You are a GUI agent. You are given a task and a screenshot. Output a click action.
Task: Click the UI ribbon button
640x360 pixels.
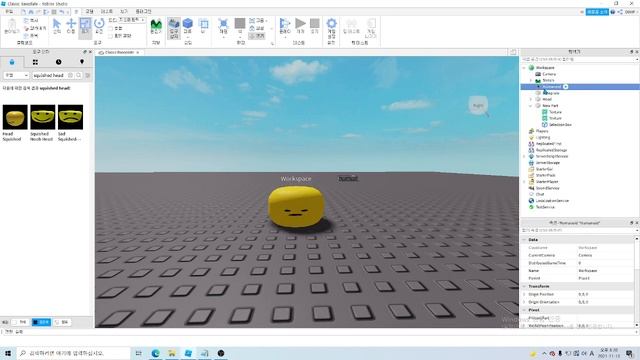[x=204, y=25]
